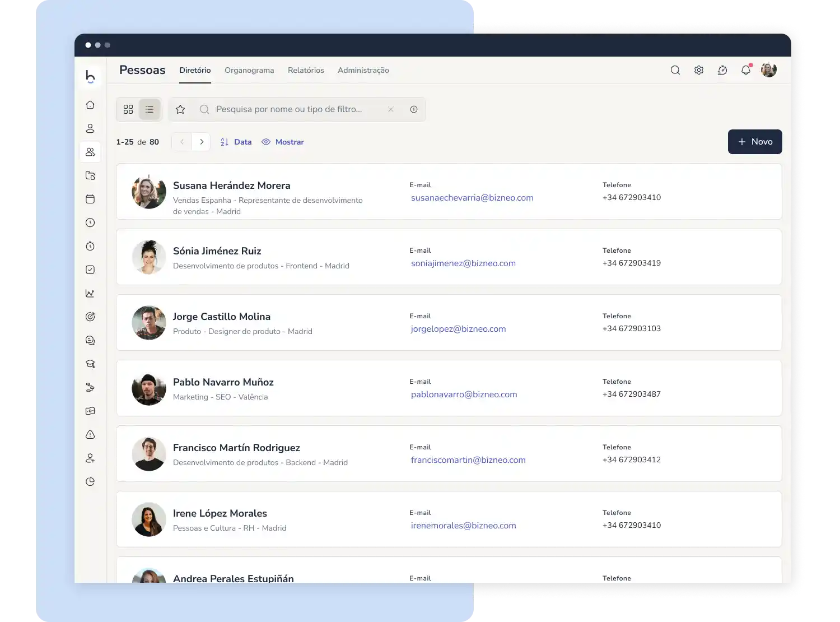Switch to Organograma tab
Image resolution: width=840 pixels, height=622 pixels.
(x=249, y=70)
